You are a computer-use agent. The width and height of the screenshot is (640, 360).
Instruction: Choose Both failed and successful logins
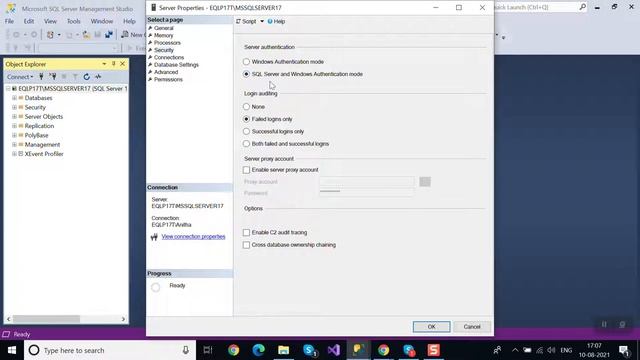[246, 144]
